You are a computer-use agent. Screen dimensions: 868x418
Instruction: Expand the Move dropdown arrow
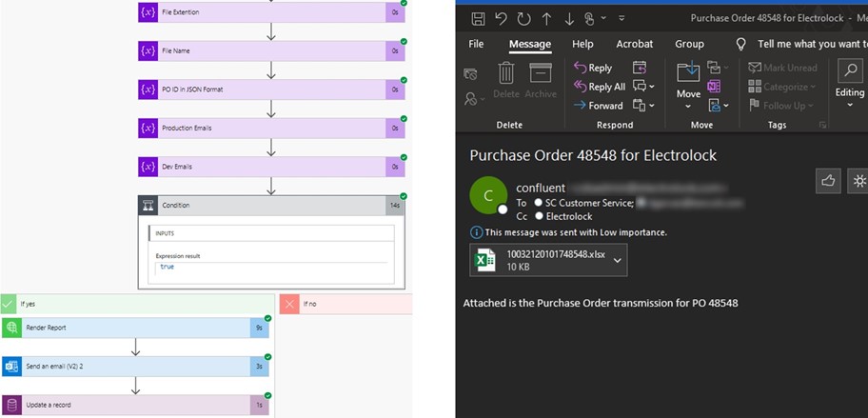click(x=688, y=107)
